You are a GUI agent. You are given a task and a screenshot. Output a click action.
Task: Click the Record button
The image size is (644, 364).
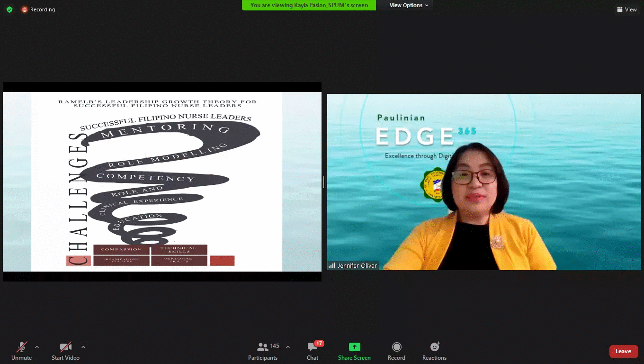click(x=396, y=351)
